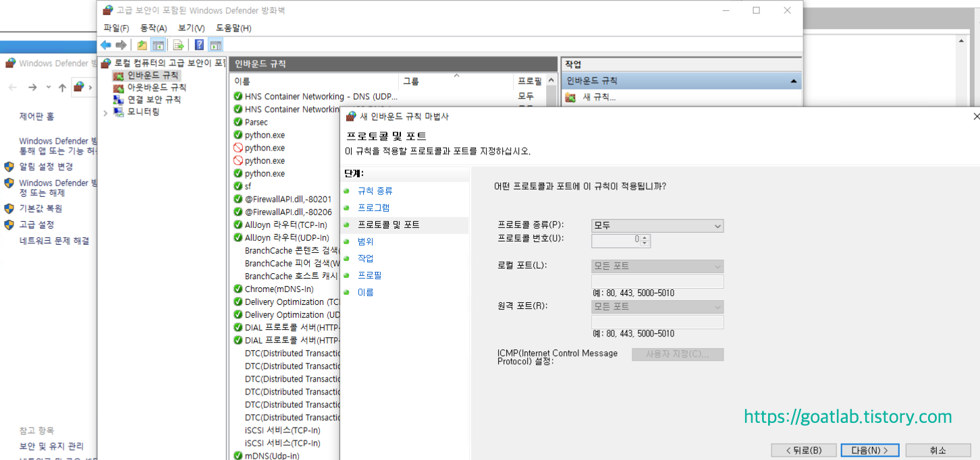
Task: Sort rules by the 그룹 column header
Action: click(456, 81)
